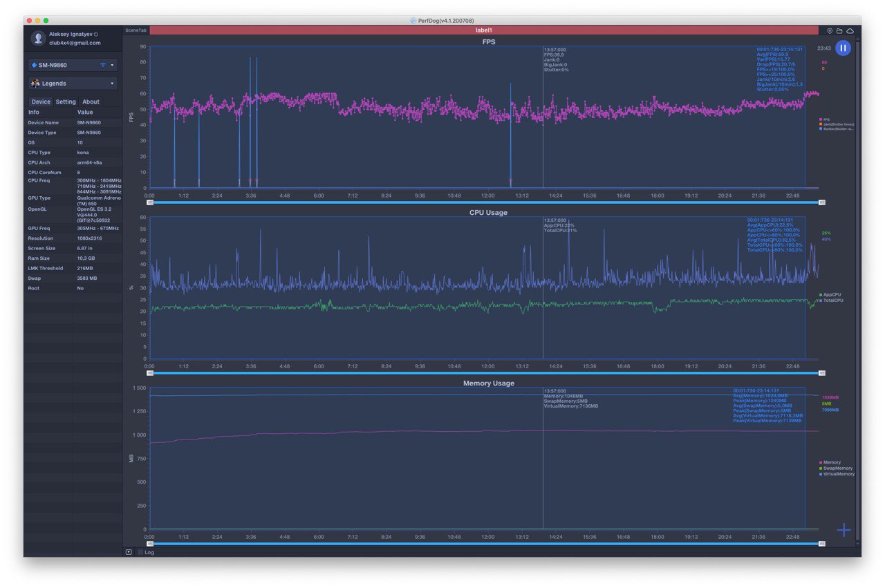The height and width of the screenshot is (588, 885).
Task: Toggle the VirtualMemory legend item
Action: point(837,474)
